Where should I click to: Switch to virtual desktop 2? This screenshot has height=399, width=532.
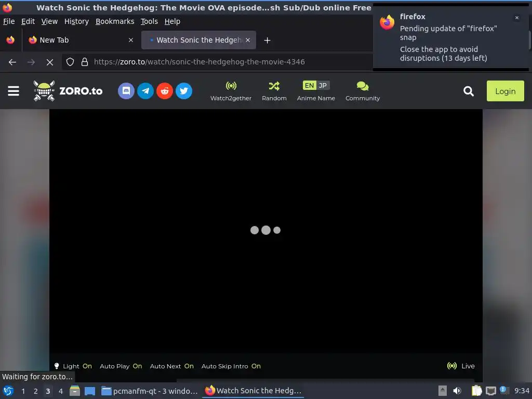tap(35, 391)
